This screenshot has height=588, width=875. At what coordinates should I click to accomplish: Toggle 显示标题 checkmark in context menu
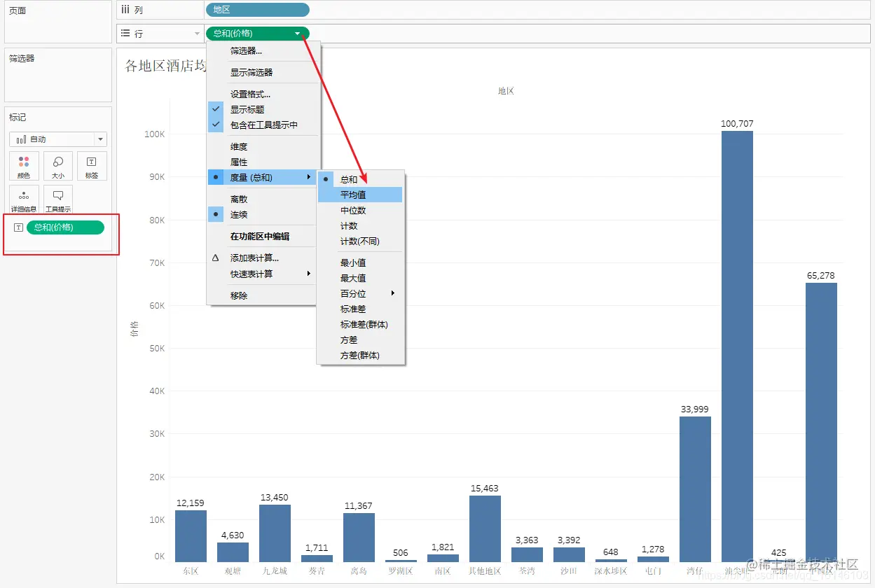point(216,109)
